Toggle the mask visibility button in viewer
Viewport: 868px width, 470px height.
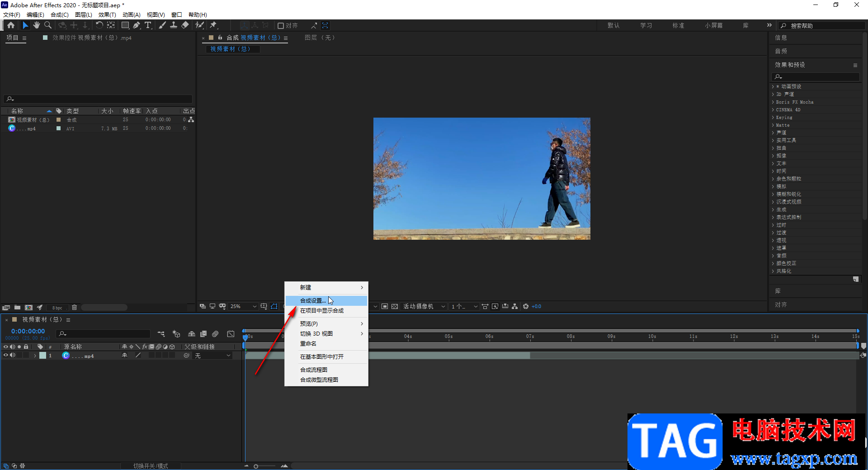pyautogui.click(x=274, y=306)
